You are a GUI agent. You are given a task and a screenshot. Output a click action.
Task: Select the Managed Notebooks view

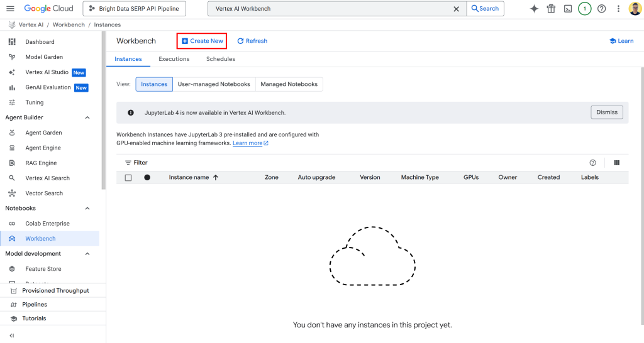289,84
